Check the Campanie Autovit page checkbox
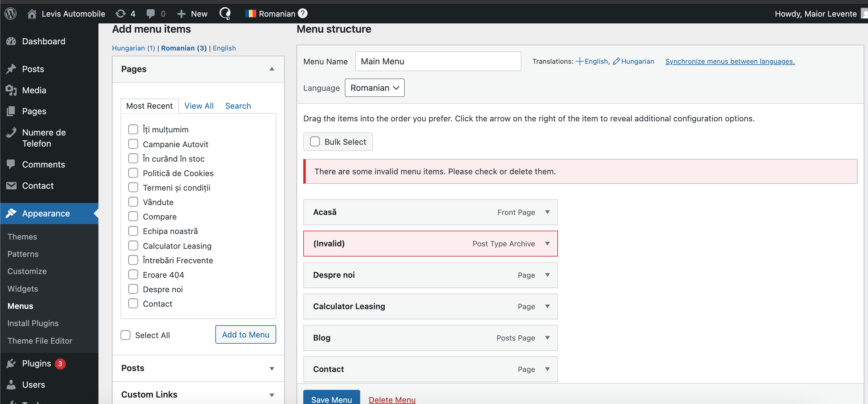 tap(133, 144)
